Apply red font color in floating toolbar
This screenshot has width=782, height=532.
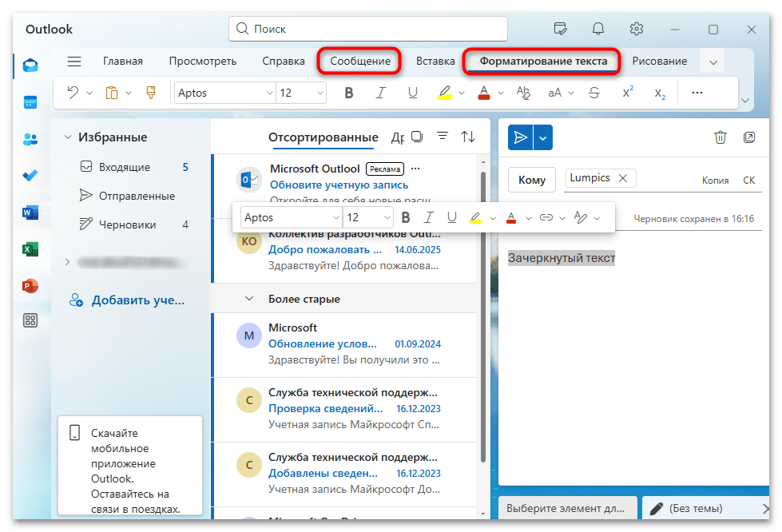point(510,217)
